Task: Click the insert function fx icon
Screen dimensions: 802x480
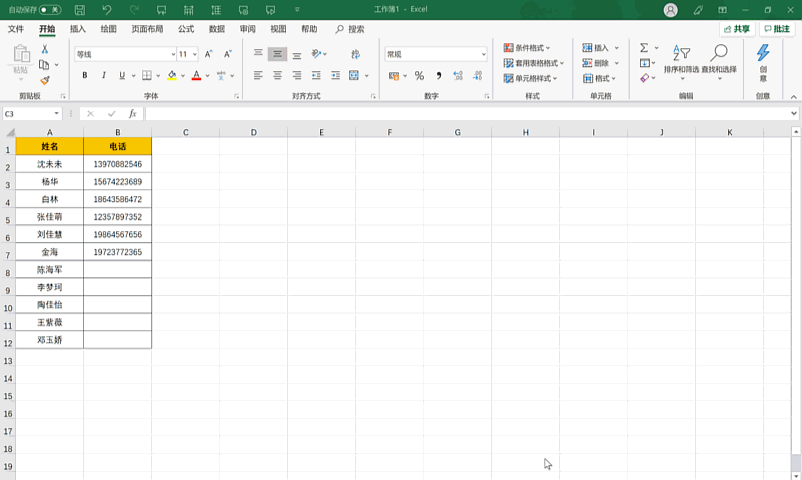Action: 132,114
